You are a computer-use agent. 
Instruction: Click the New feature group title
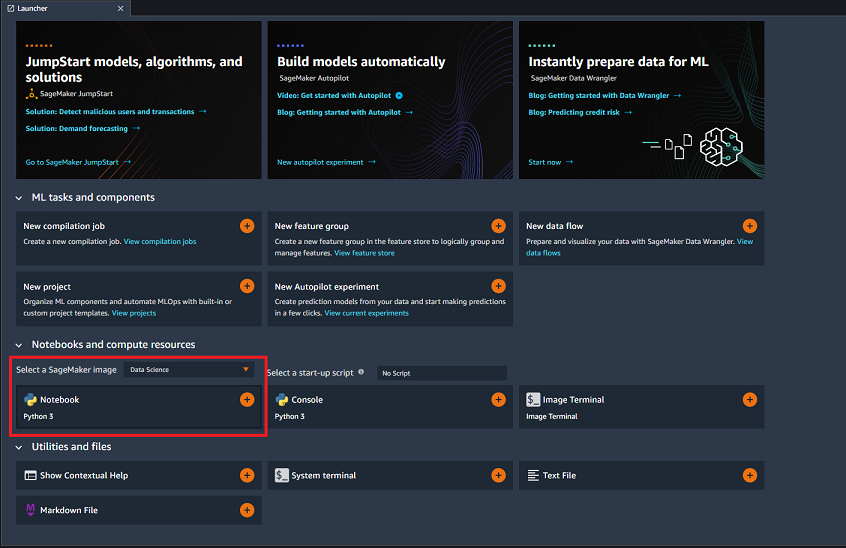[311, 226]
